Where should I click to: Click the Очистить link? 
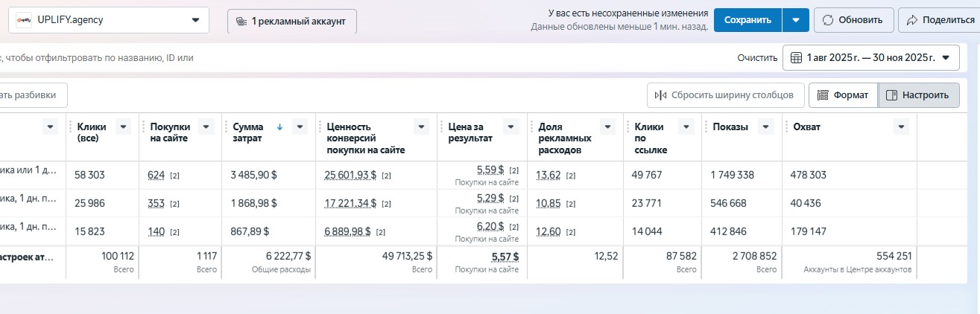pyautogui.click(x=756, y=57)
